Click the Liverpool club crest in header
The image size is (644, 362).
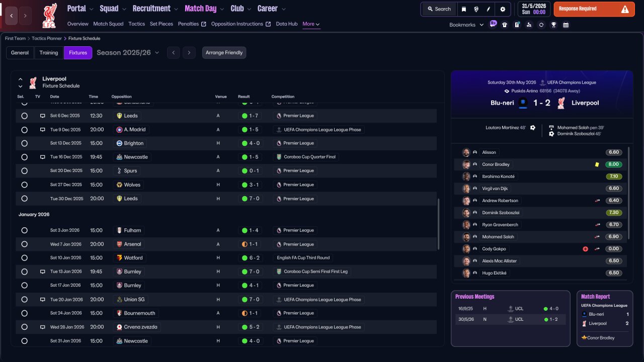49,16
